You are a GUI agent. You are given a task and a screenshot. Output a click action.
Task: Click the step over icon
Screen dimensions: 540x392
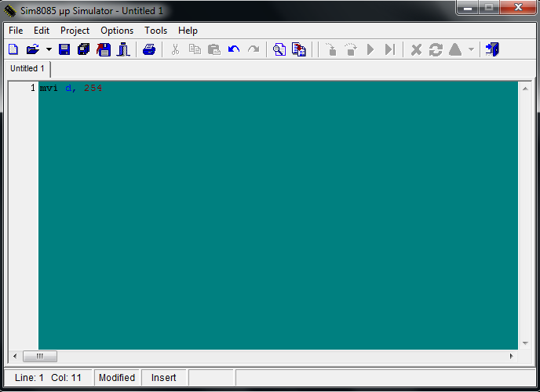351,49
